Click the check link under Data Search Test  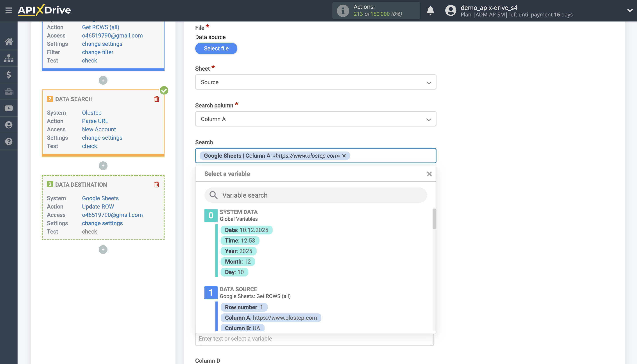click(x=89, y=146)
